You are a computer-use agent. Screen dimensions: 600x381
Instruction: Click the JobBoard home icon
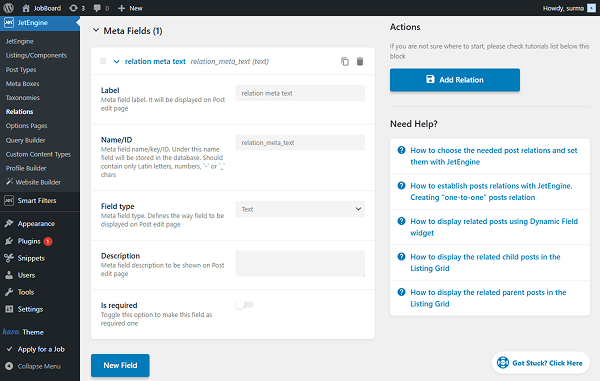(26, 8)
